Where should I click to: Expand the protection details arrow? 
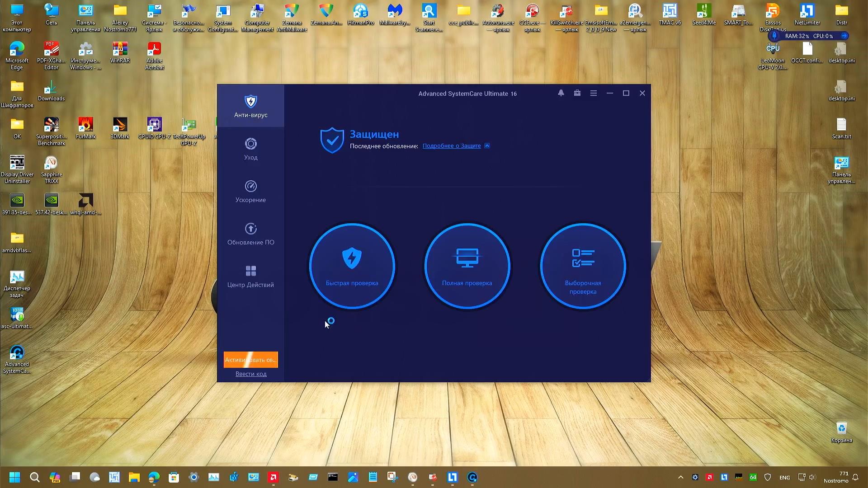point(487,146)
